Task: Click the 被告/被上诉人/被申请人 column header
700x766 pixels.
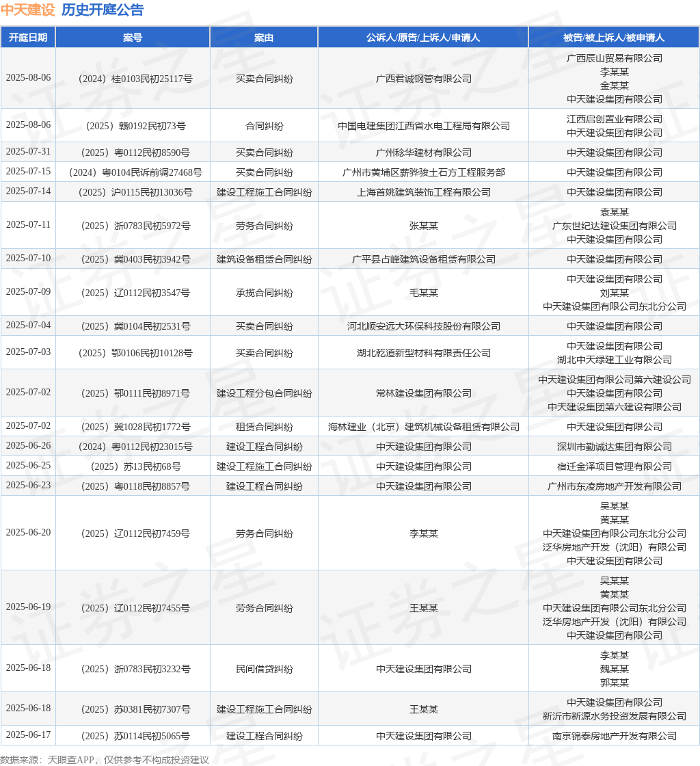Action: (x=614, y=38)
